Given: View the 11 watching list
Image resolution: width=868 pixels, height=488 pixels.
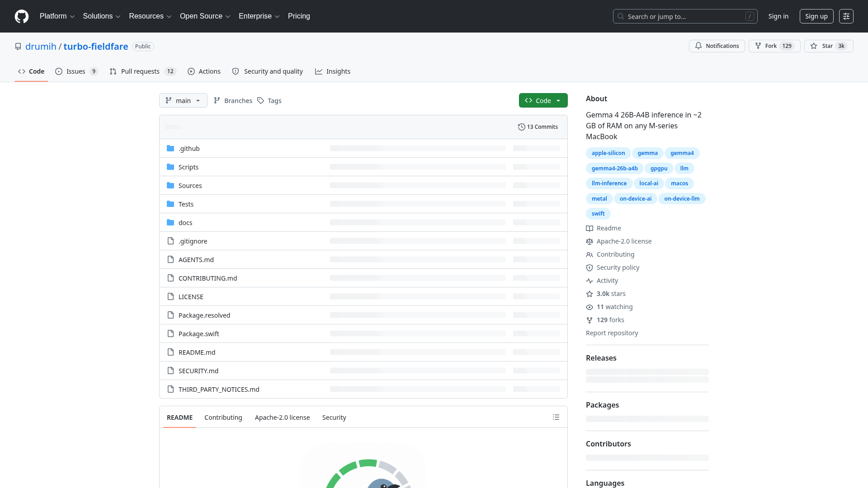Looking at the screenshot, I should (609, 307).
